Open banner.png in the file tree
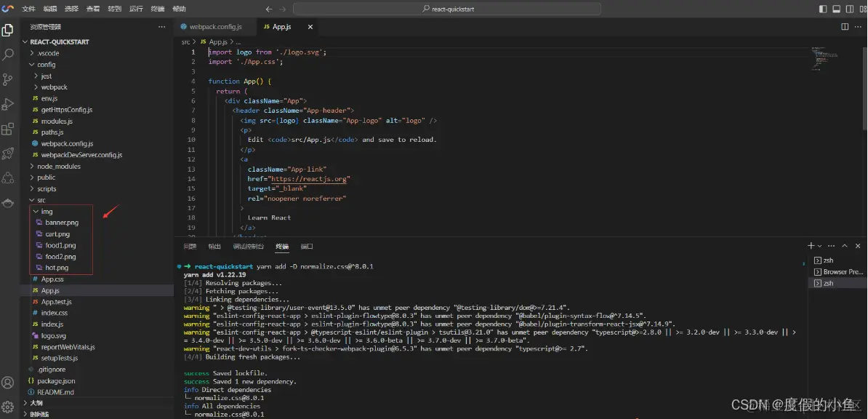The width and height of the screenshot is (868, 419). (x=97, y=223)
